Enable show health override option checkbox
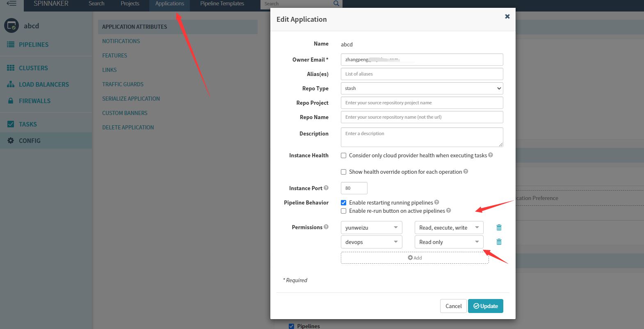 click(344, 172)
